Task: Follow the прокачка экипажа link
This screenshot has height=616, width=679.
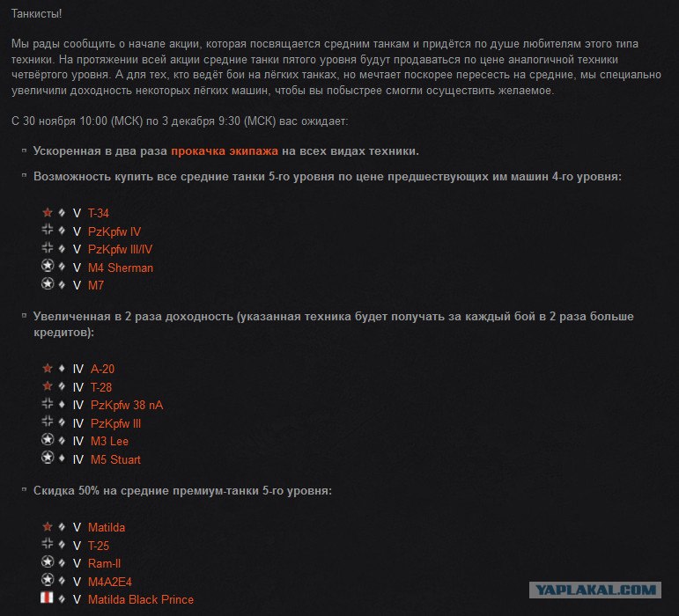Action: point(225,151)
